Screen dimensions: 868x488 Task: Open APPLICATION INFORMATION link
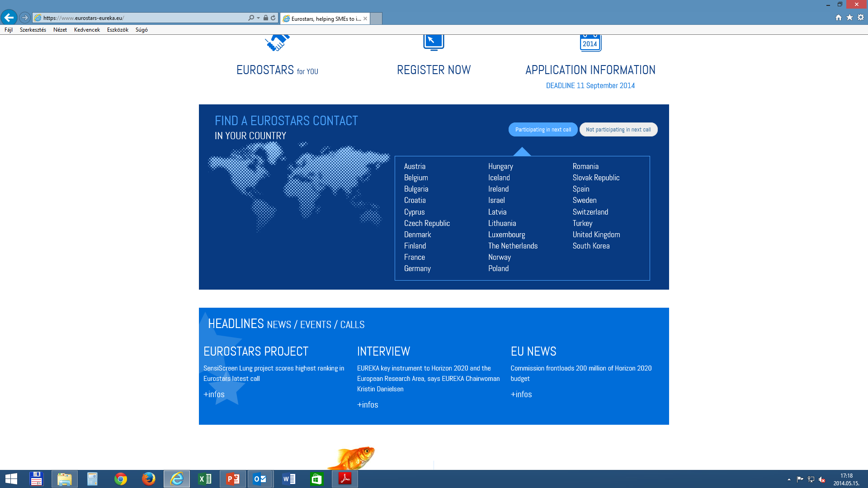[590, 70]
